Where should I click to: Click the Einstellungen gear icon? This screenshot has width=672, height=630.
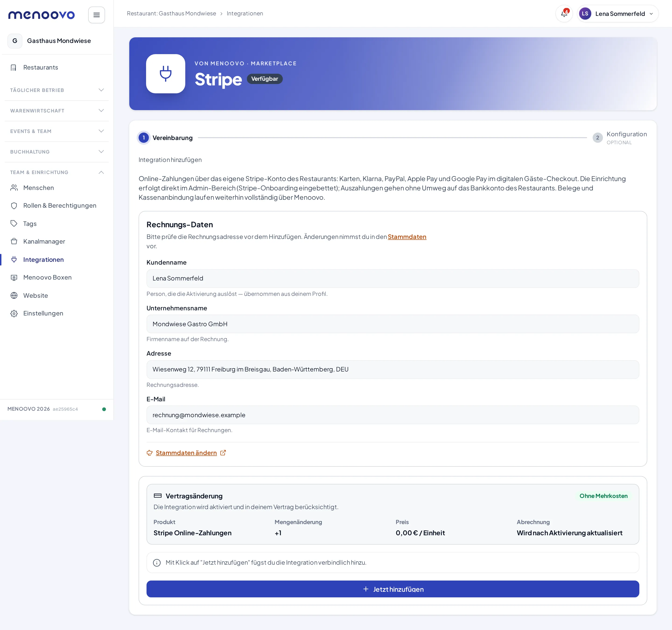coord(14,314)
